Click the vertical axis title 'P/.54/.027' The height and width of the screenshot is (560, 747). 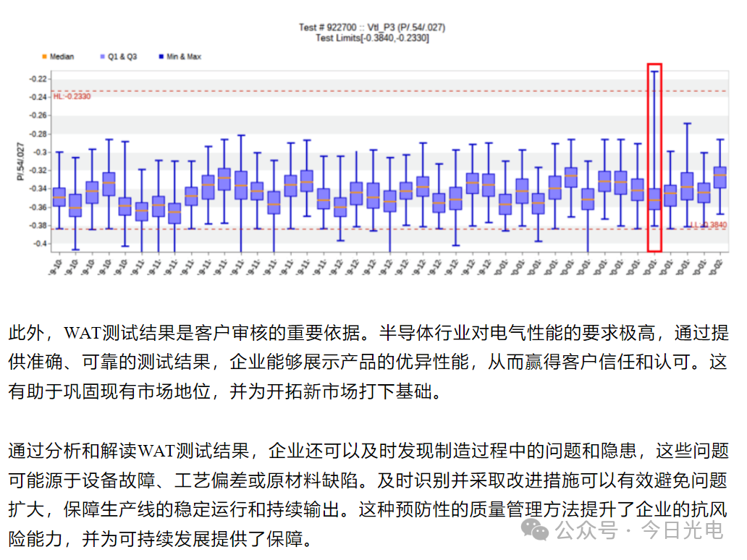[20, 161]
